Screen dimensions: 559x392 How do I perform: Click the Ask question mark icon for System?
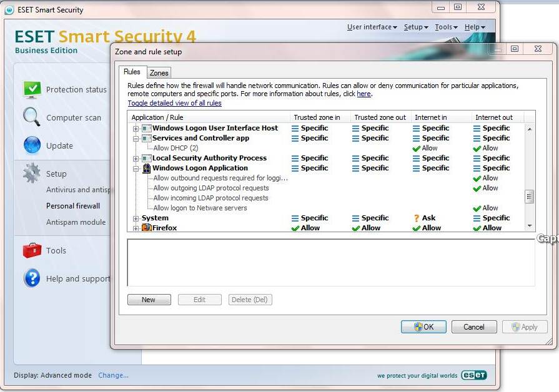coord(417,218)
